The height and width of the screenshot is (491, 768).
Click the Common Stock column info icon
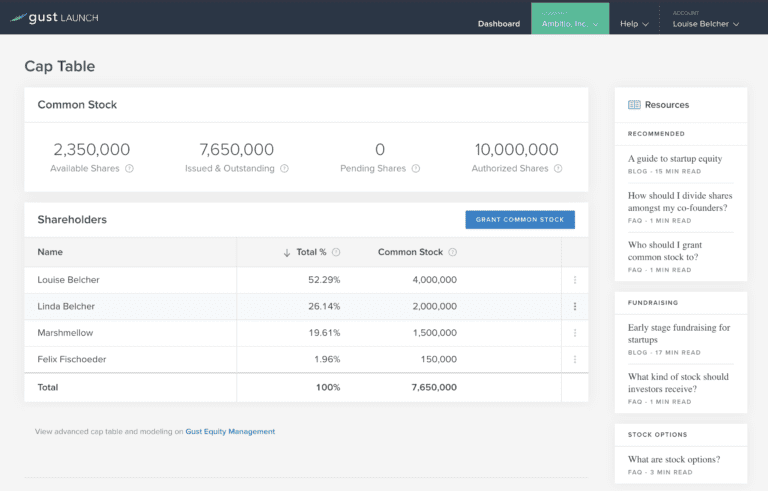coord(453,253)
